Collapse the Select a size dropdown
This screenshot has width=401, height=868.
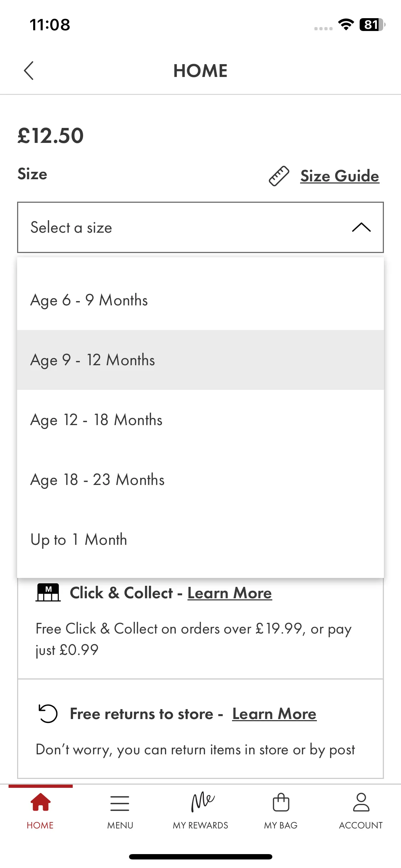point(200,227)
